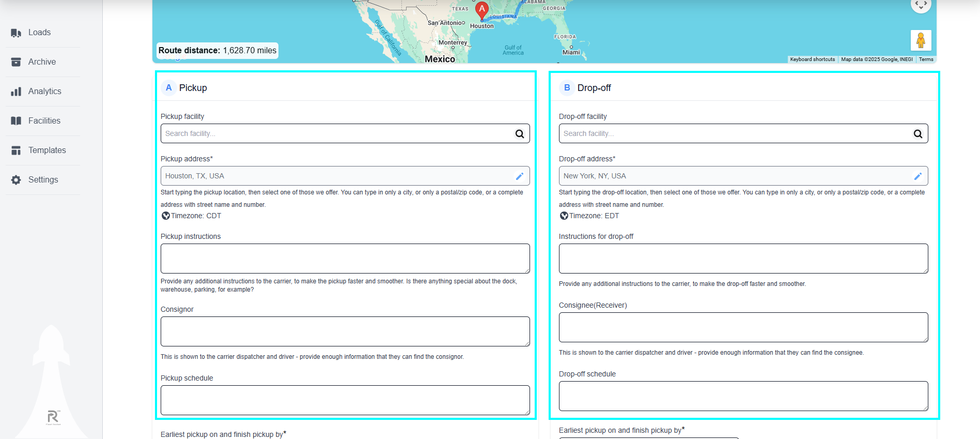Viewport: 980px width, 439px height.
Task: Click the 'Mexico' country label on map
Action: point(440,59)
